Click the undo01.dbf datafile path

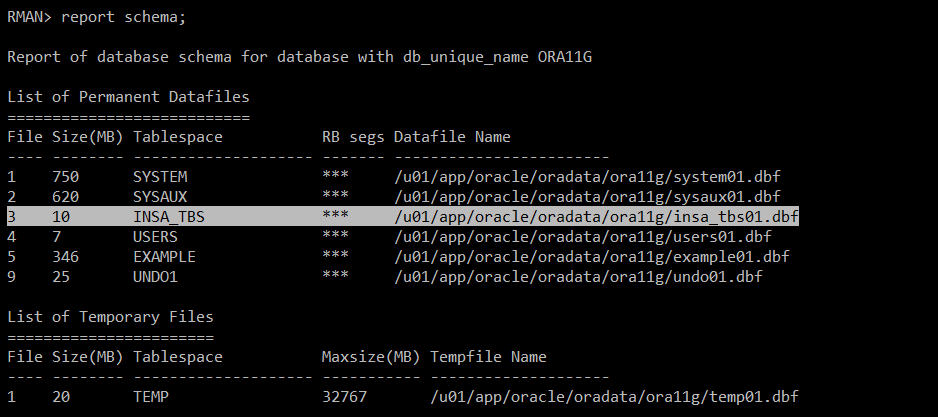[x=578, y=277]
